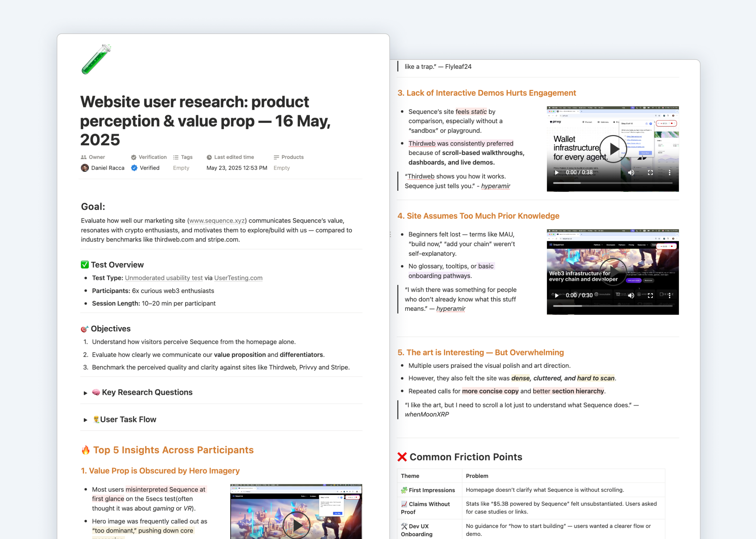Viewport: 756px width, 539px height.
Task: Click the Tags property Empty field
Action: tap(181, 168)
